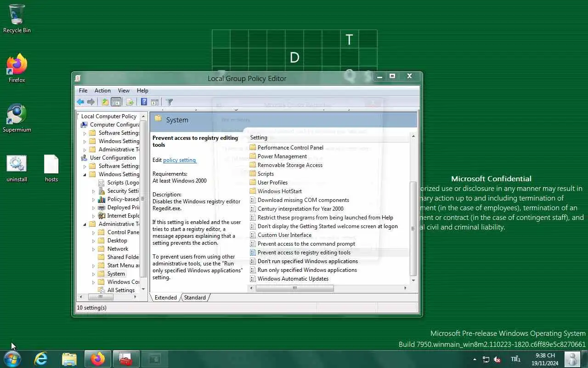Collapse Administrative Templates under User Configuration

(x=85, y=224)
